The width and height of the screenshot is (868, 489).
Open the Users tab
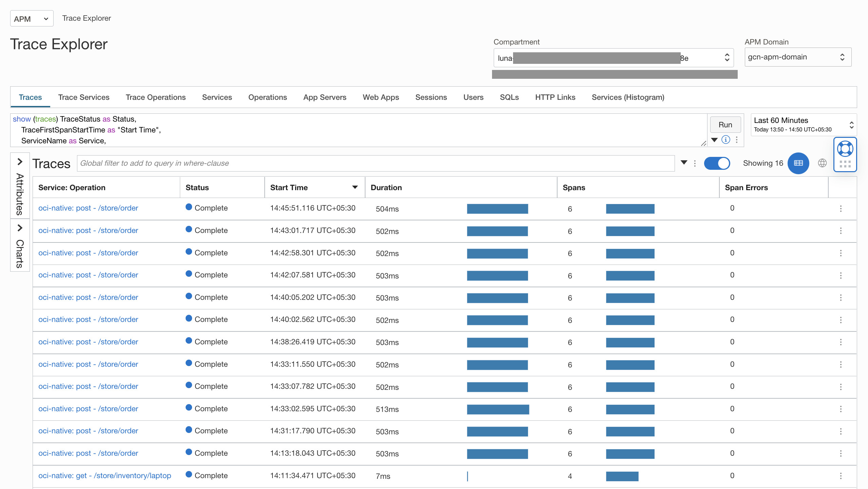pyautogui.click(x=473, y=97)
